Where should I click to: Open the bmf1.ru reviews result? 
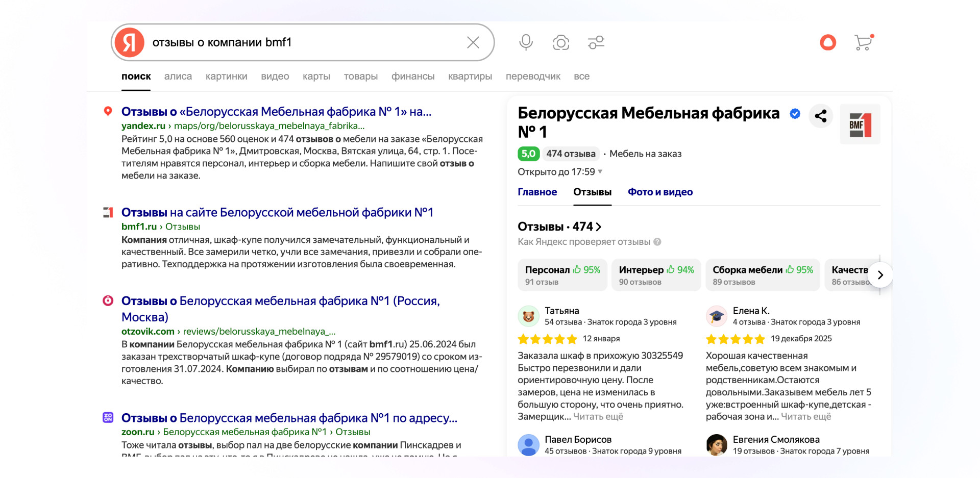(277, 213)
